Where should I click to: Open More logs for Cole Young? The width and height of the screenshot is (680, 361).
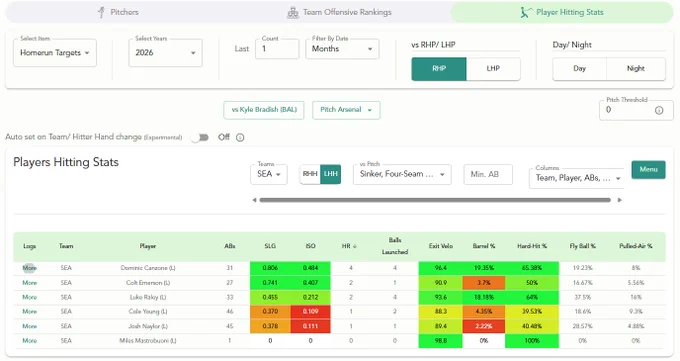(29, 312)
